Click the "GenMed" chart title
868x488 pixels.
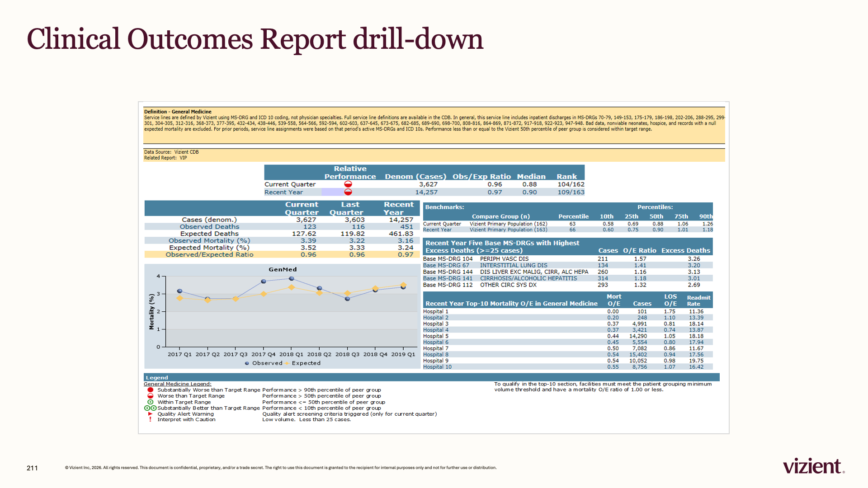(283, 270)
